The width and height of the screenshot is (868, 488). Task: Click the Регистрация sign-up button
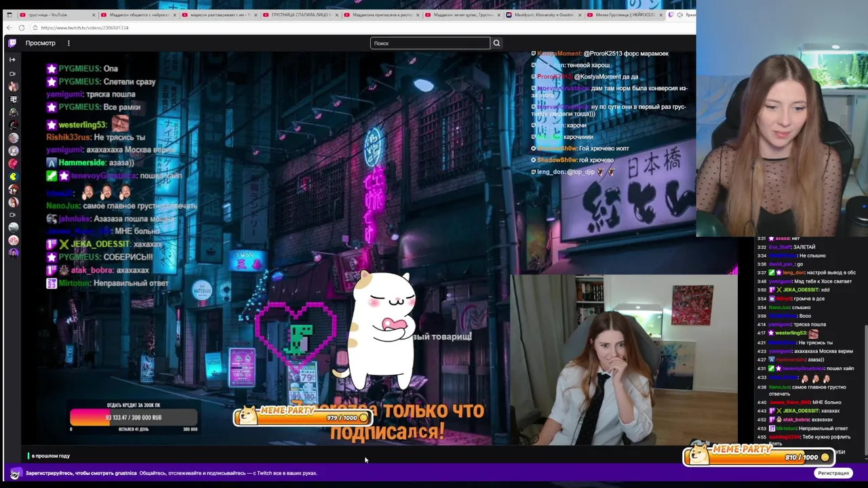click(x=833, y=473)
